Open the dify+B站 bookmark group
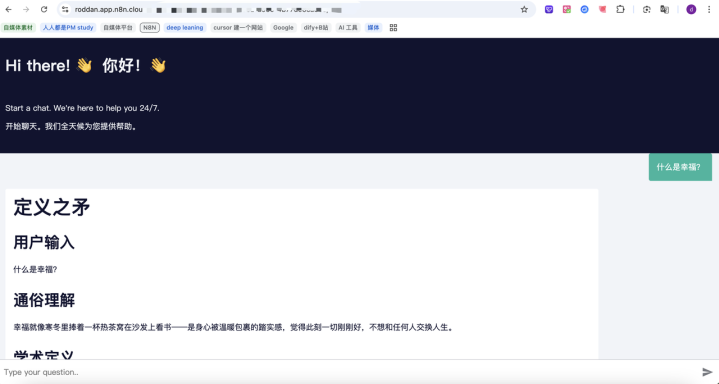 [316, 28]
